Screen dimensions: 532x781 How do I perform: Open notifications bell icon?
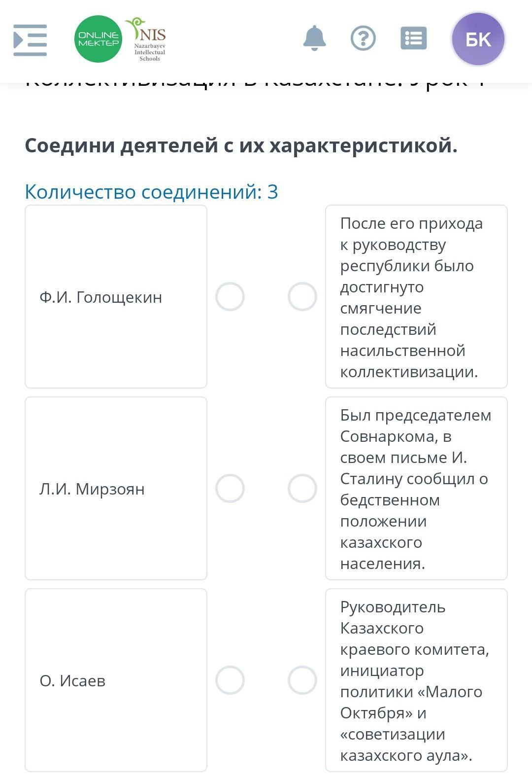point(314,38)
